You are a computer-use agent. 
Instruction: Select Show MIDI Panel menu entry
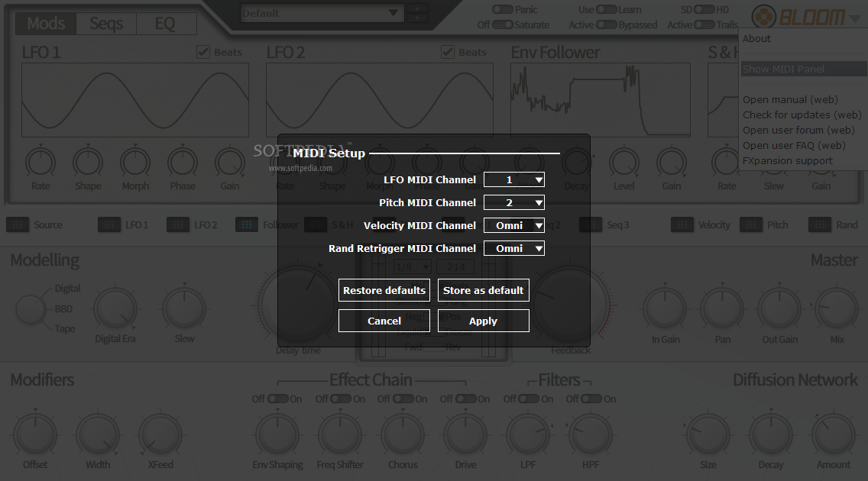804,69
